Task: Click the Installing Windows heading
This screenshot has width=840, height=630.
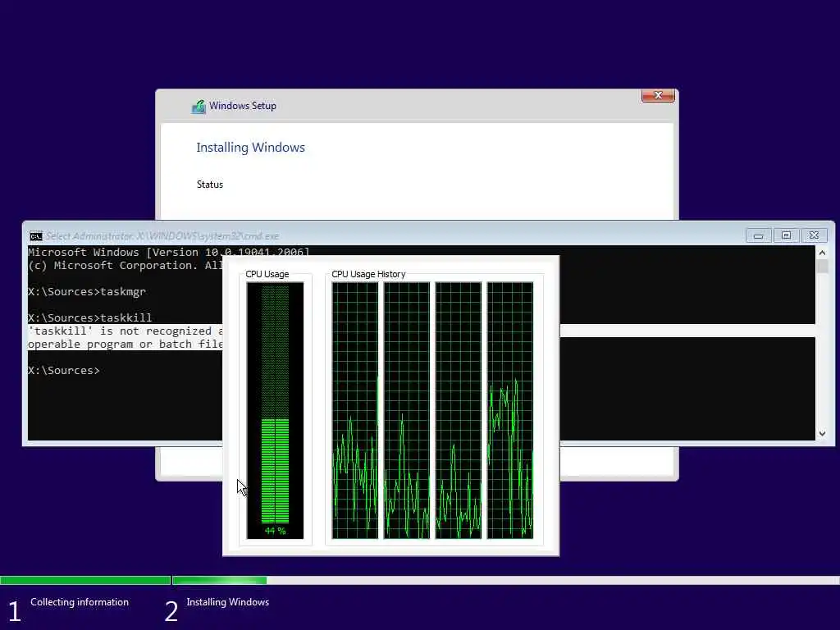Action: pyautogui.click(x=251, y=148)
